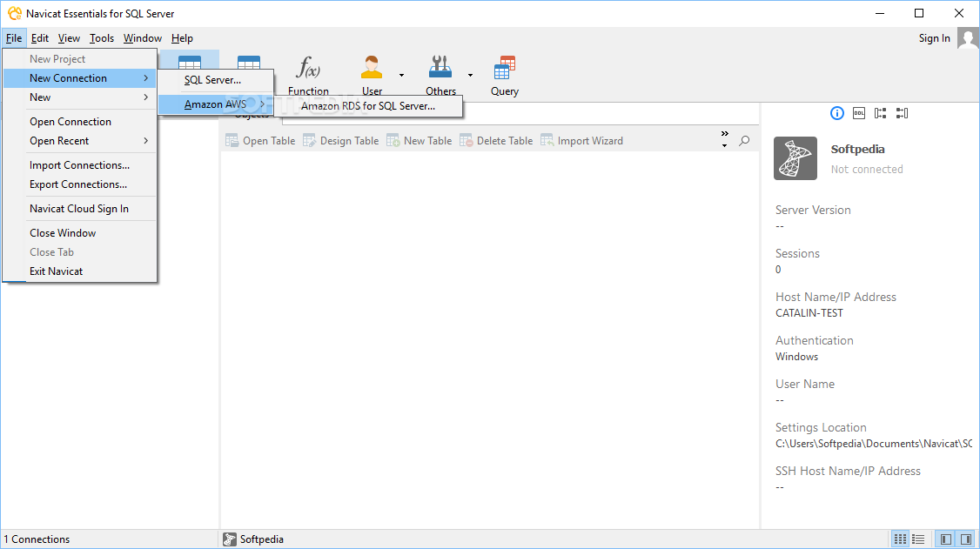Viewport: 980px width, 549px height.
Task: Choose Open Connection from File menu
Action: (x=79, y=122)
